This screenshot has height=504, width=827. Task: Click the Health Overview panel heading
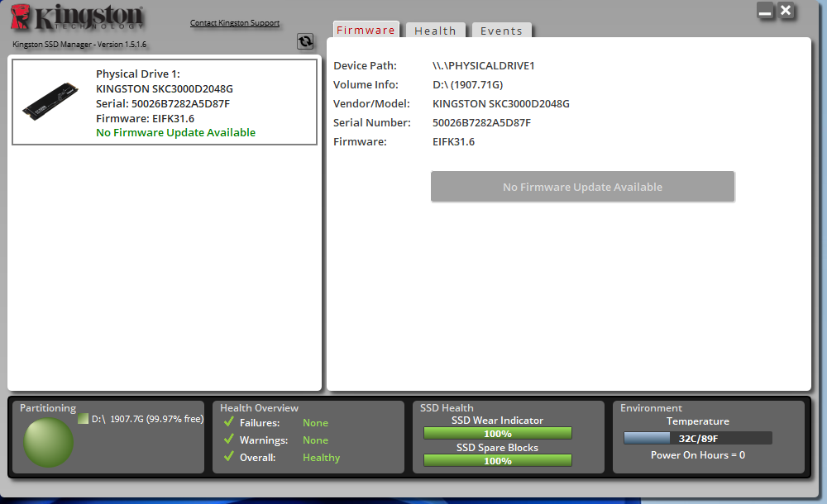pos(259,408)
